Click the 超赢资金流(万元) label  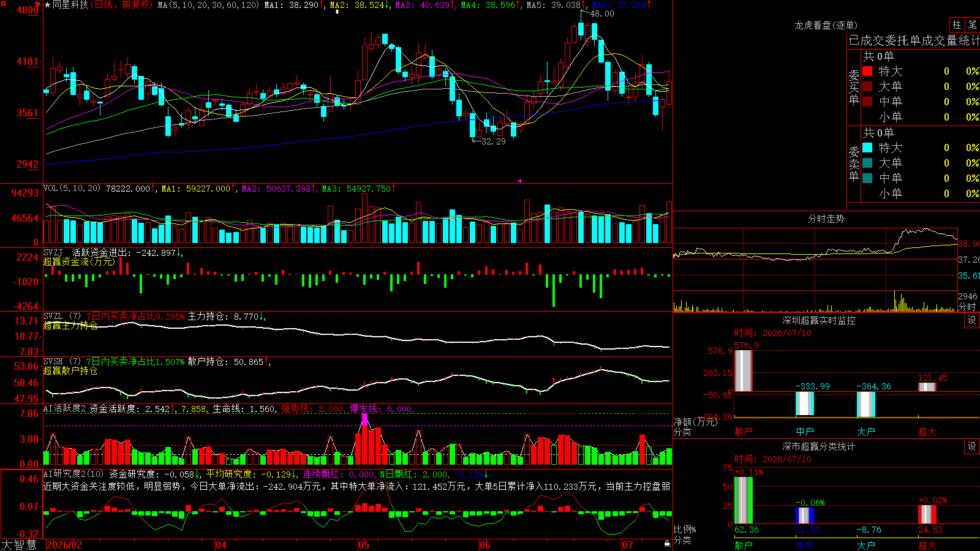79,261
